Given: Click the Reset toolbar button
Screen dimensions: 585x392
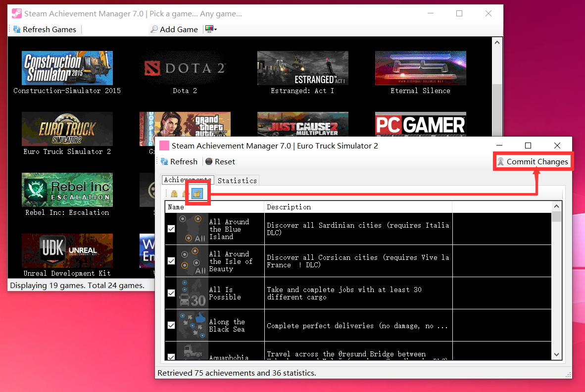Looking at the screenshot, I should click(220, 161).
